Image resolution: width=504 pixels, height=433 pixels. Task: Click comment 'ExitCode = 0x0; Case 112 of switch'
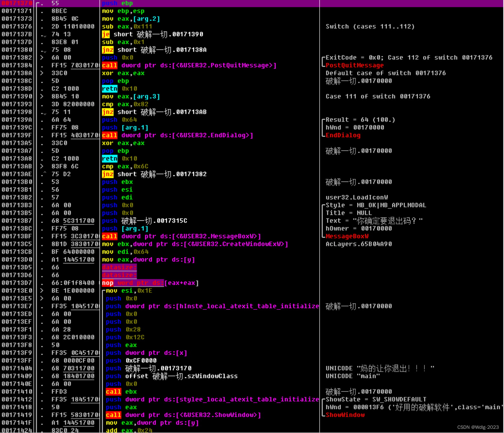click(409, 58)
